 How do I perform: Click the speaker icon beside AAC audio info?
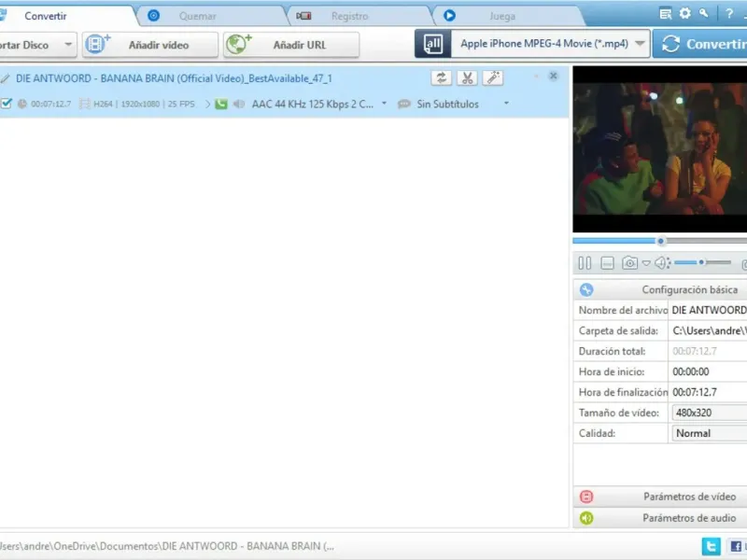(239, 104)
